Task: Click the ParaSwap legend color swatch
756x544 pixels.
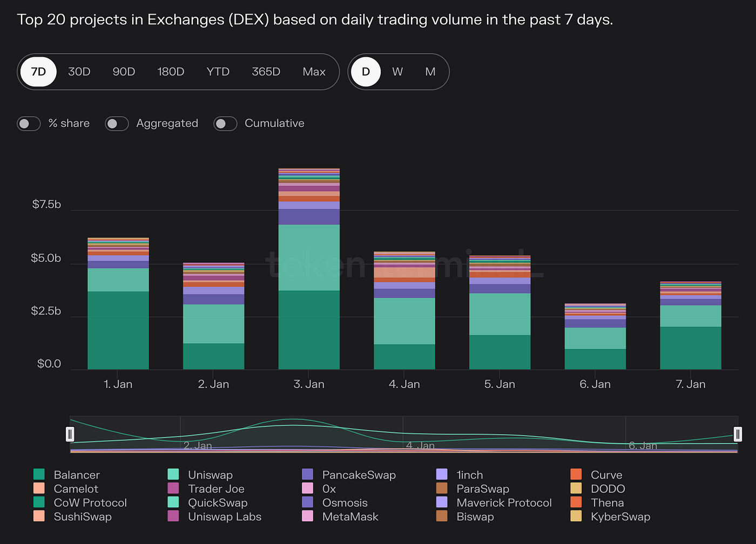Action: point(442,488)
